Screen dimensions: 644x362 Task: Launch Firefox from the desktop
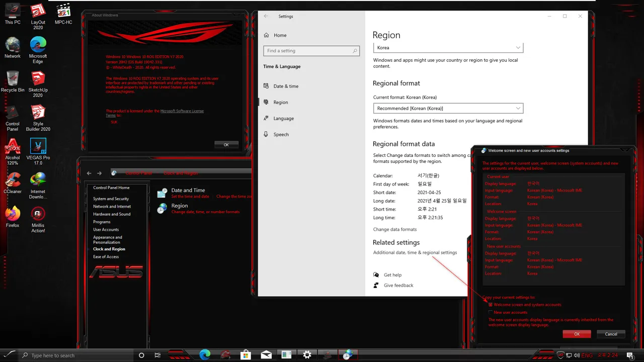coord(13,217)
